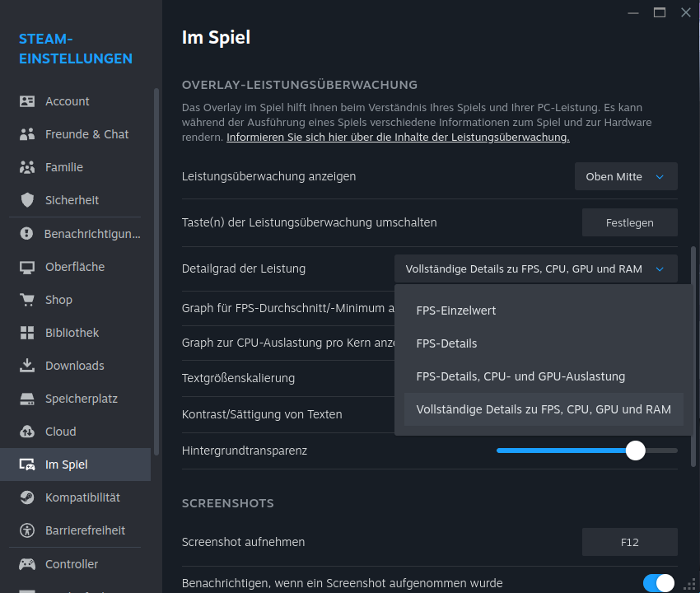Select Vollständige Details zu FPS, CPU, GPU und RAM
The image size is (700, 593).
click(x=544, y=409)
